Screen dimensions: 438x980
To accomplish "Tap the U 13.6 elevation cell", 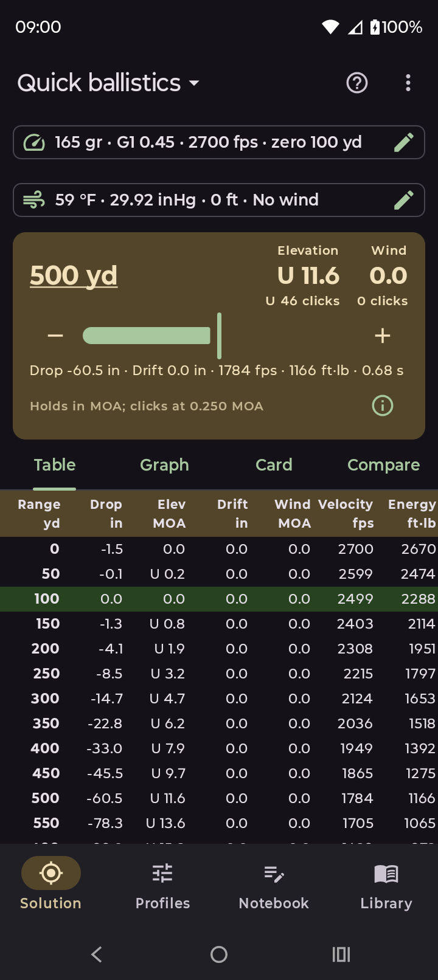I will coord(165,823).
